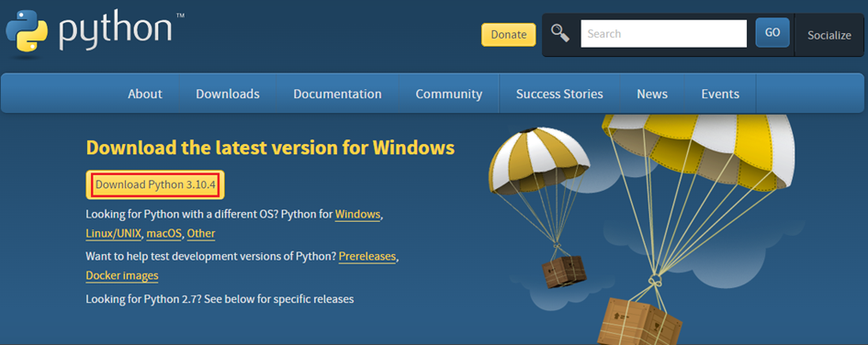The height and width of the screenshot is (345, 868).
Task: Open the Socialize dropdown menu
Action: tap(829, 36)
